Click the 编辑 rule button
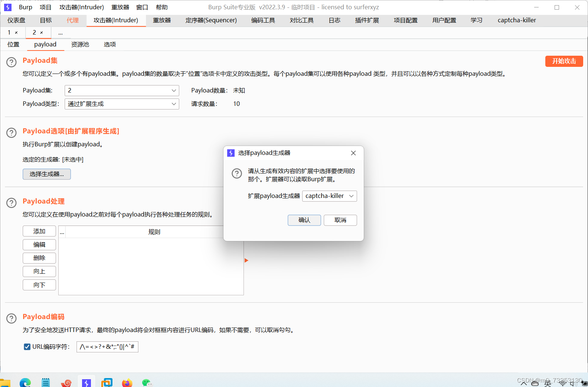The width and height of the screenshot is (588, 387). 39,245
